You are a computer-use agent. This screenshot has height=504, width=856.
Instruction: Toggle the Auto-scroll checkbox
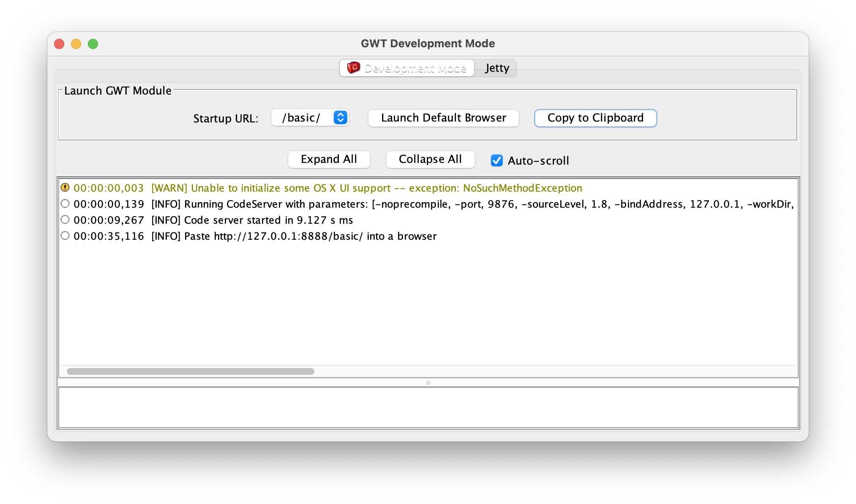click(497, 160)
